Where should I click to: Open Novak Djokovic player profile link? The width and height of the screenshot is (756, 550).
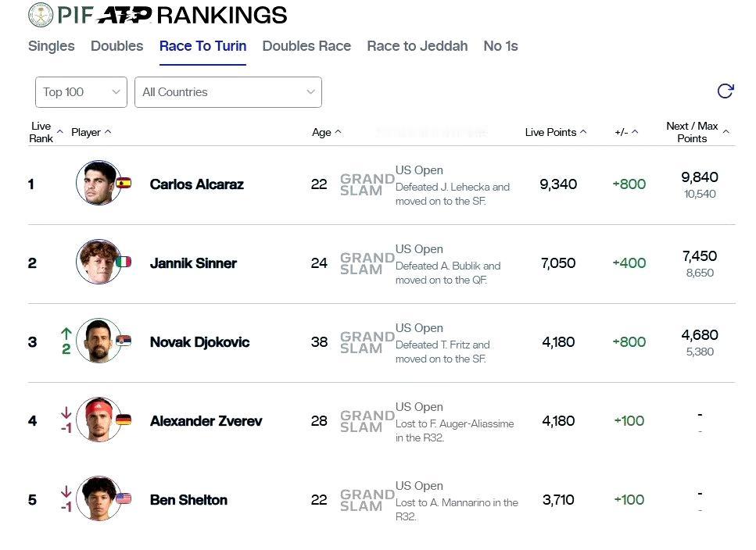point(199,342)
